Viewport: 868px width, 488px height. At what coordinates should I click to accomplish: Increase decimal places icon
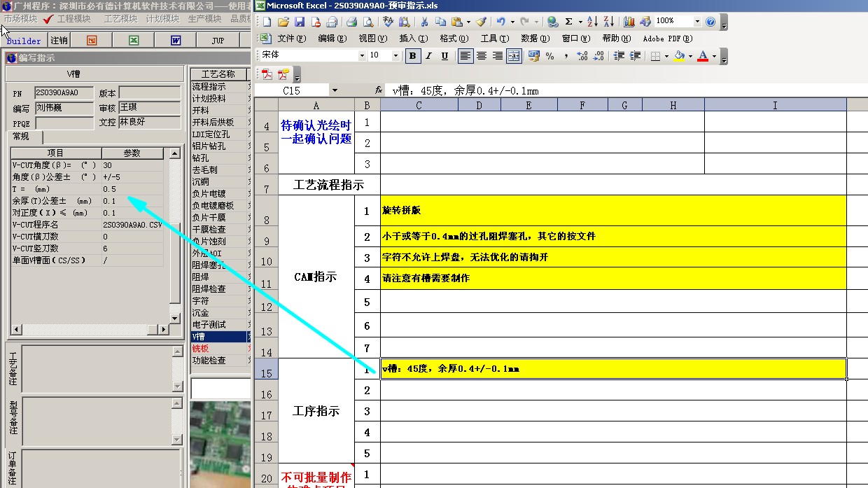[x=582, y=55]
